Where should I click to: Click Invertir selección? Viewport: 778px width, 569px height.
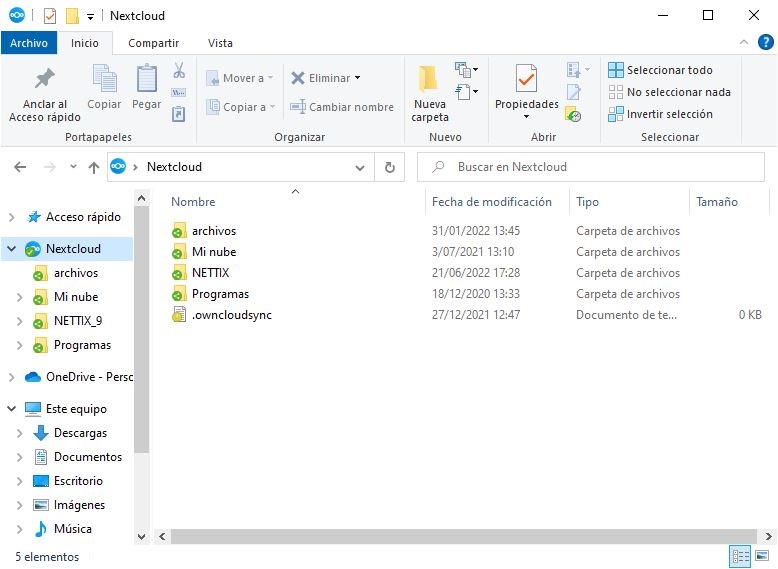(x=661, y=114)
